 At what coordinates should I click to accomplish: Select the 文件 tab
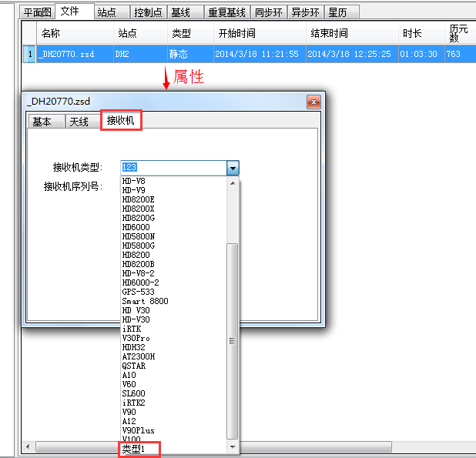coord(75,12)
